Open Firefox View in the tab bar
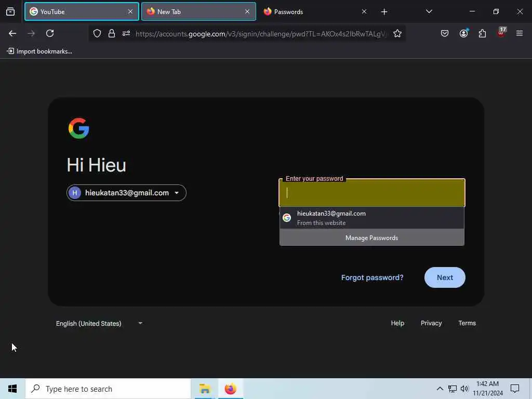This screenshot has height=399, width=532. click(10, 11)
